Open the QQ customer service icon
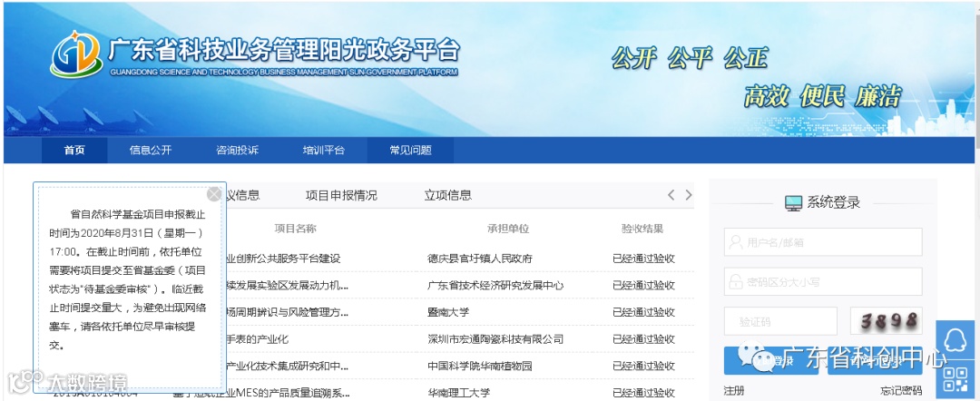Screen dimensions: 980x401 point(955,340)
